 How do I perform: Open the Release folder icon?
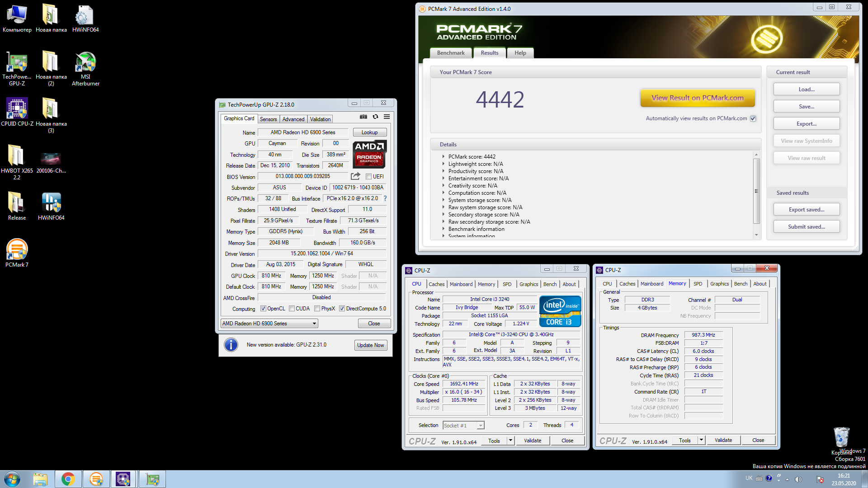[x=17, y=206]
